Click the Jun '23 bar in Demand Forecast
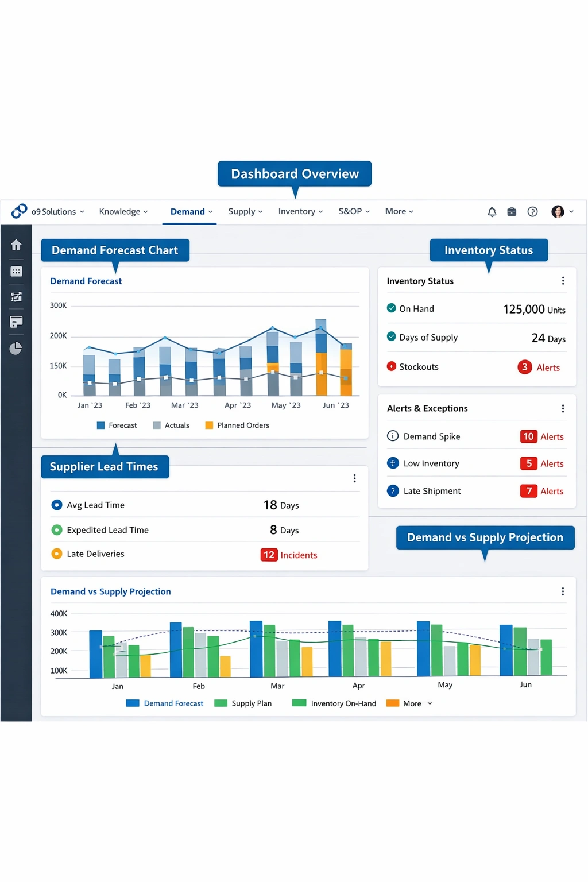588x882 pixels. (x=346, y=370)
